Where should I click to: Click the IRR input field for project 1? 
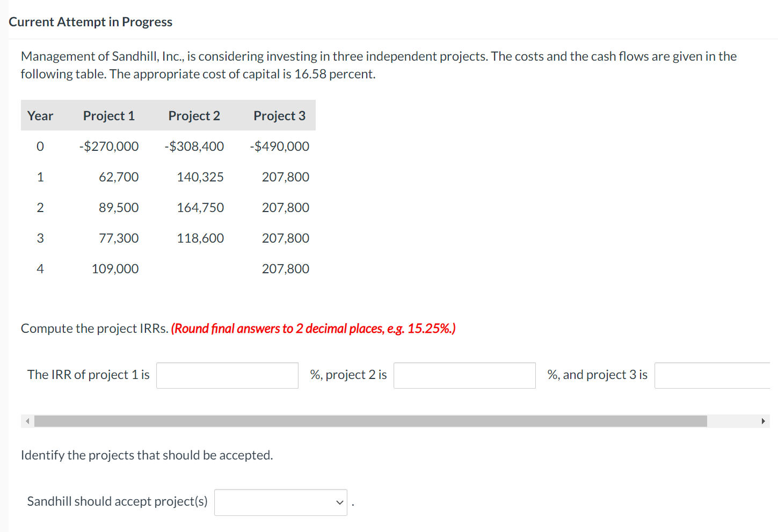click(x=227, y=375)
